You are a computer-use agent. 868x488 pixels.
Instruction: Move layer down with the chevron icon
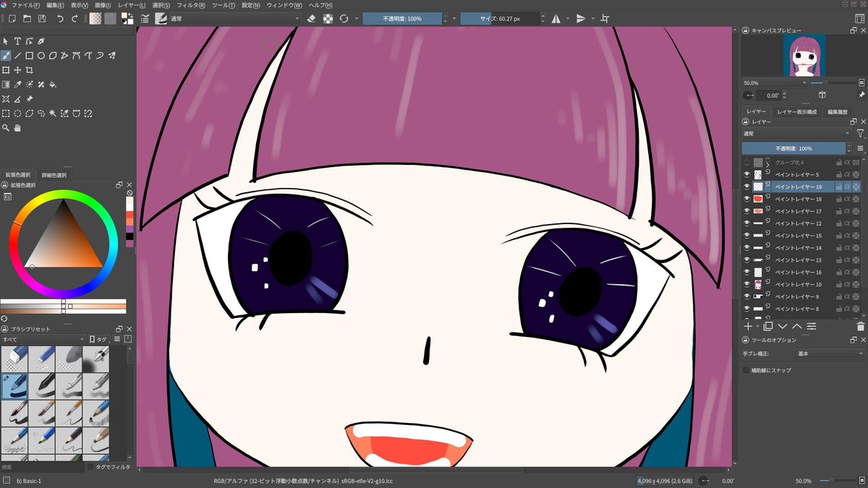click(x=783, y=326)
